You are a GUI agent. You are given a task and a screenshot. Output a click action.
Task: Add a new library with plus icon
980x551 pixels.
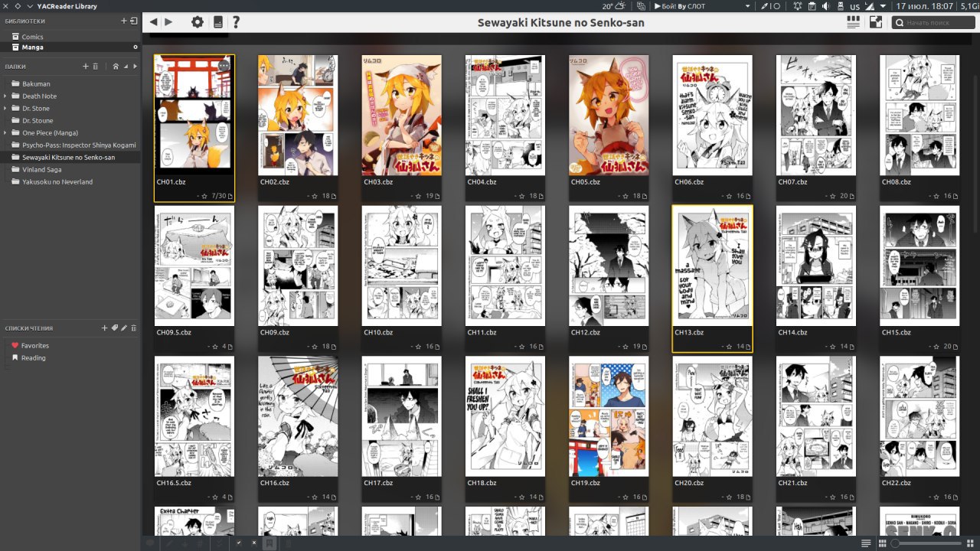click(x=124, y=21)
